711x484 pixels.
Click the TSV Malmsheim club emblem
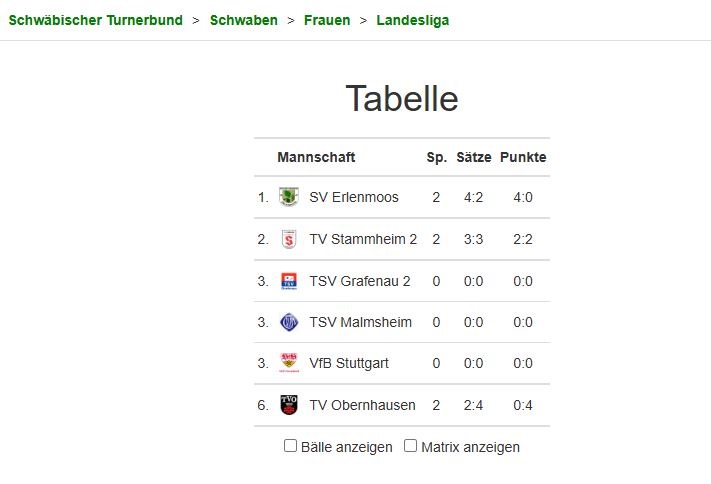[x=289, y=322]
